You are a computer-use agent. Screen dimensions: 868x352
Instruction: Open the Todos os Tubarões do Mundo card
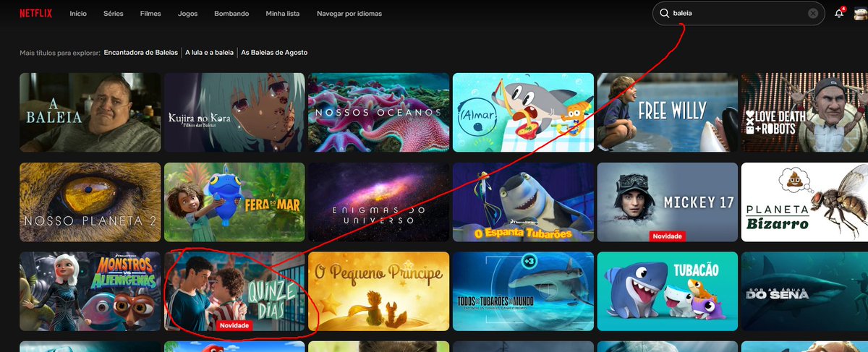point(523,291)
